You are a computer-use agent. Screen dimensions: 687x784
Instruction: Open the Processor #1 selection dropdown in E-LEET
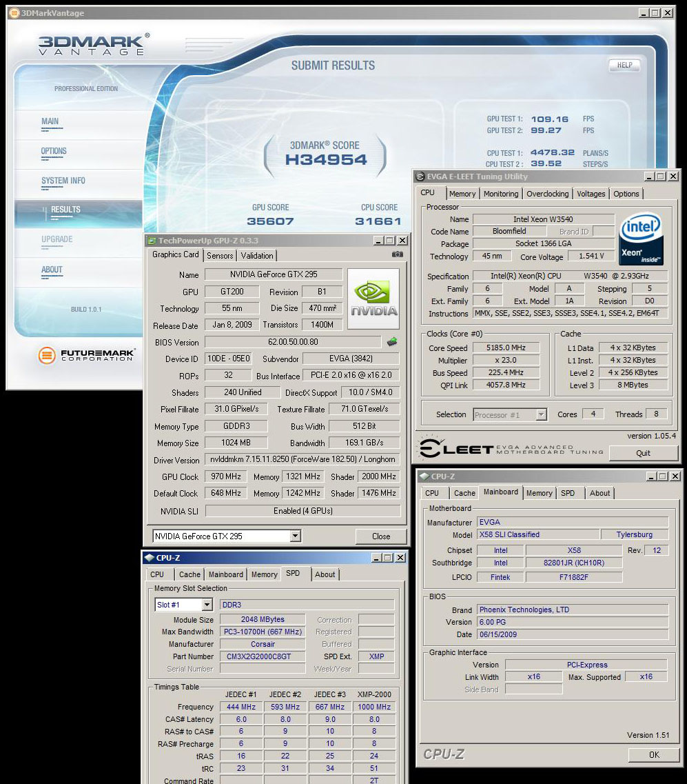coord(541,414)
